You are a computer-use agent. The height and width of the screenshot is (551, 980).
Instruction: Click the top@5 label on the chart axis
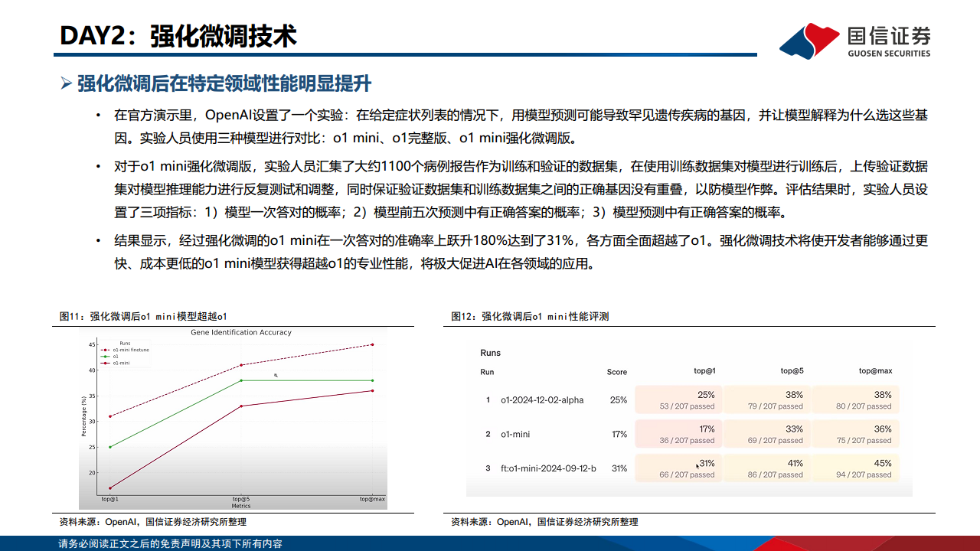coord(241,499)
